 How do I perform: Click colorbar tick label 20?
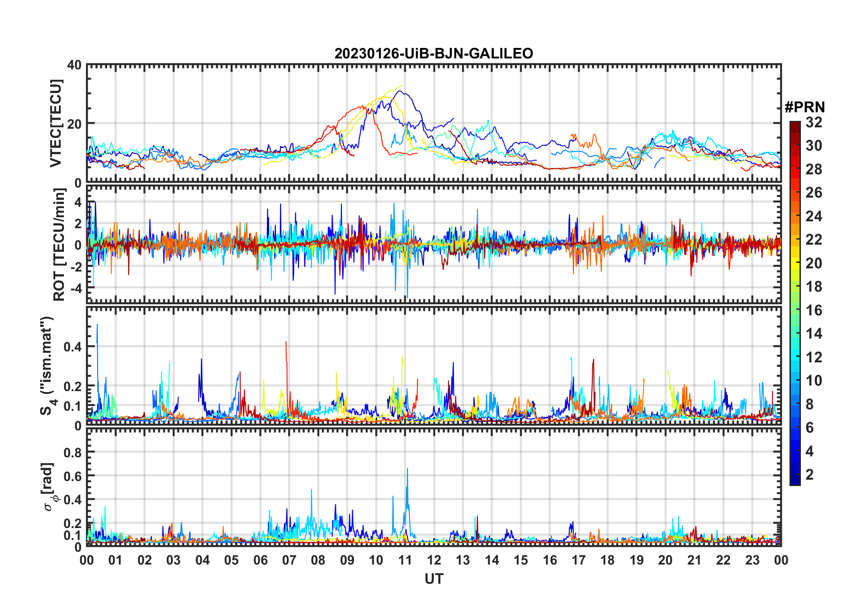(x=814, y=263)
